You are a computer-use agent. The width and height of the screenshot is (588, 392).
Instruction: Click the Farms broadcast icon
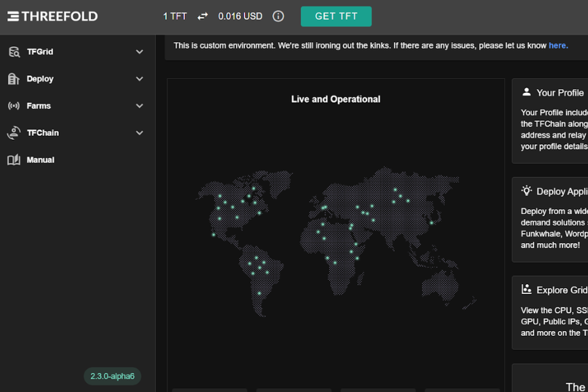(14, 106)
